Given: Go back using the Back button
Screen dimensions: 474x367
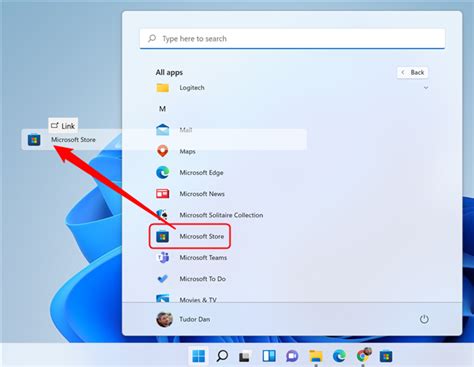Looking at the screenshot, I should click(412, 72).
